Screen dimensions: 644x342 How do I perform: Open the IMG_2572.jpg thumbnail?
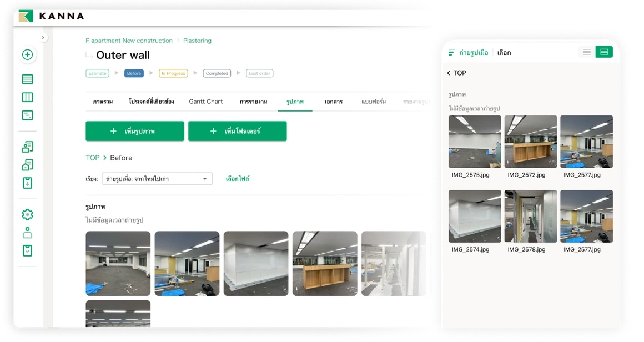tap(531, 142)
